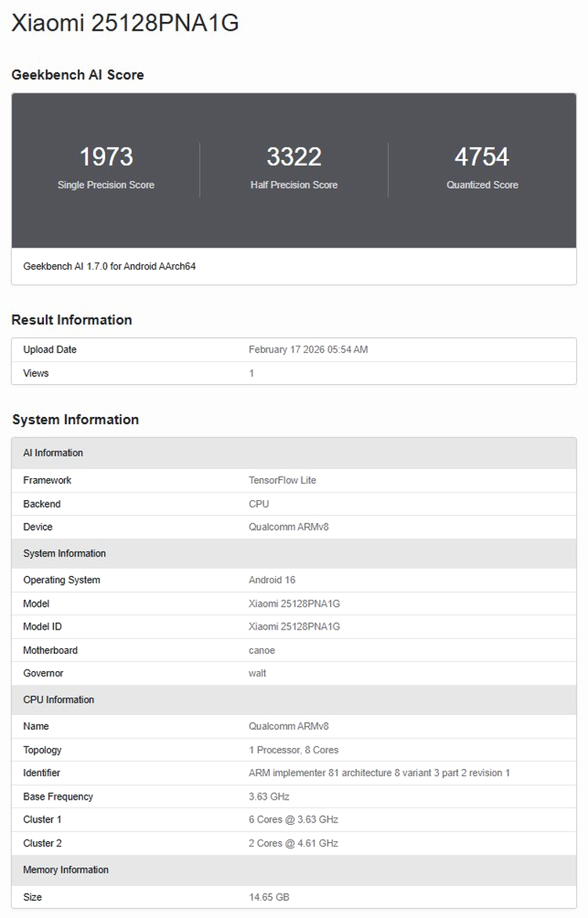Screen dimensions: 588x918
Task: Click the Xiaomi 25128PNA1G page title
Action: (x=125, y=24)
